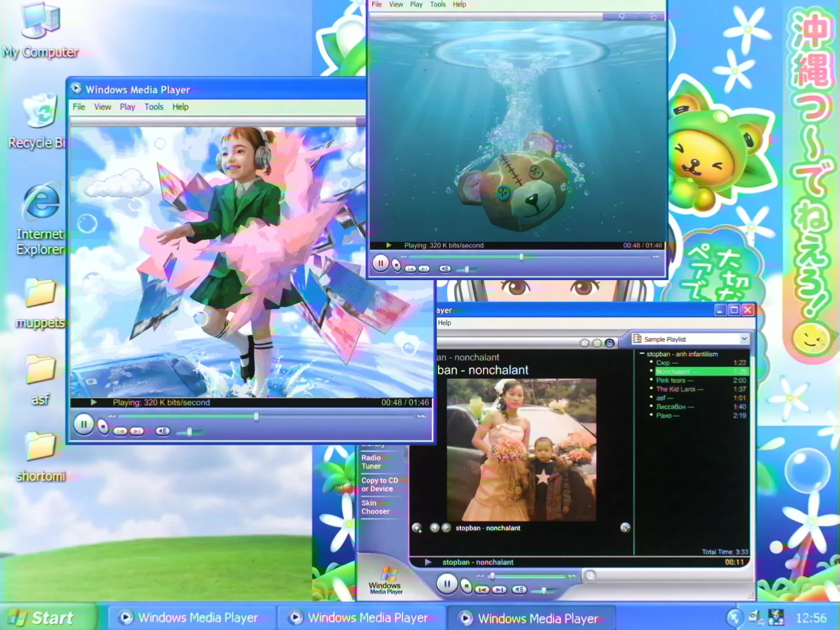
Task: Open the Copy to CD or Device tab
Action: 380,485
